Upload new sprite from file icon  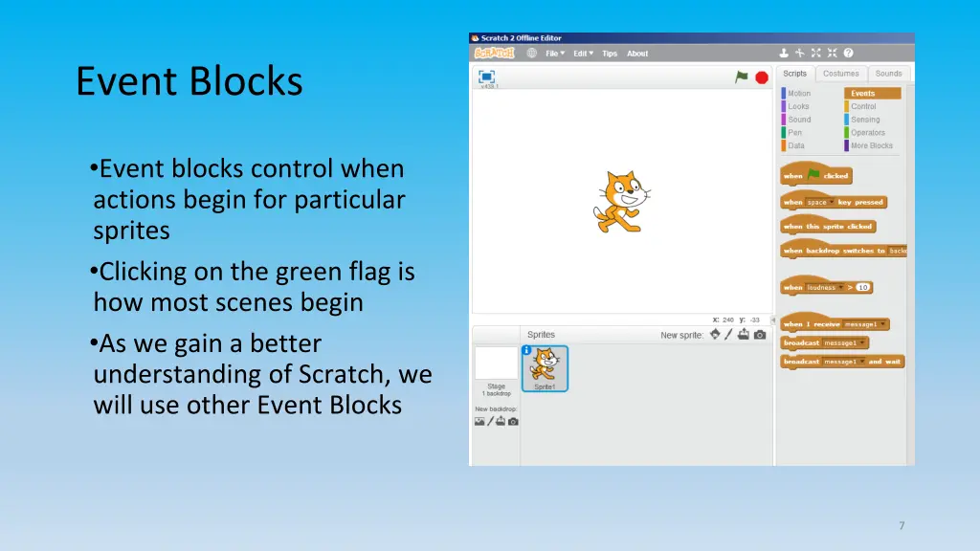click(x=743, y=335)
